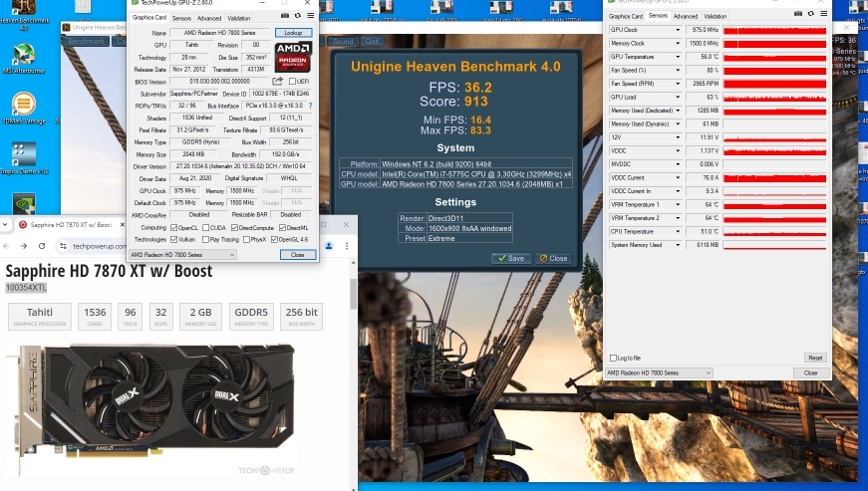
Task: Go back in the browser
Action: click(7, 246)
